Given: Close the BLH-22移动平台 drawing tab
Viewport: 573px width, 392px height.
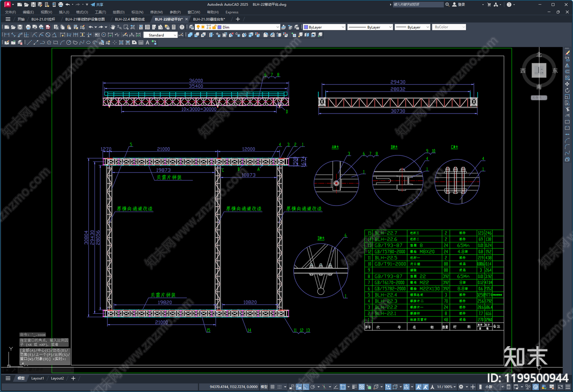Looking at the screenshot, I should [186, 19].
